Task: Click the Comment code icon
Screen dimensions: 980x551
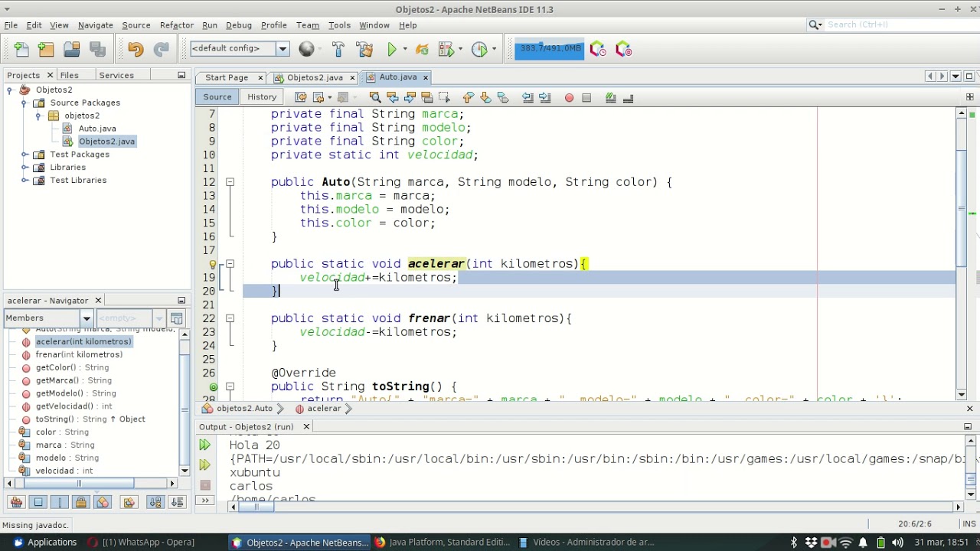Action: (x=610, y=97)
